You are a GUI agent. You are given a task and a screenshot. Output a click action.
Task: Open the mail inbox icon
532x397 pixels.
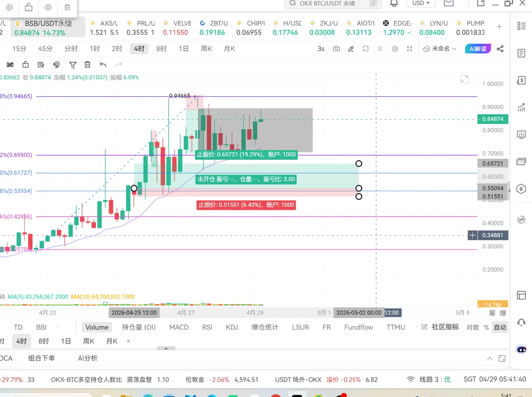point(449,3)
